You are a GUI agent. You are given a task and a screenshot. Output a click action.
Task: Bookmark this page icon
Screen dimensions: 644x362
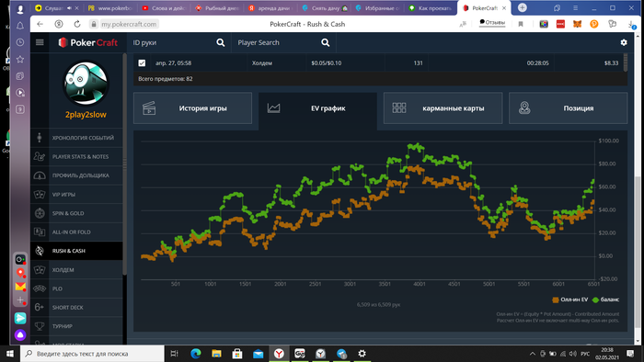pos(521,24)
